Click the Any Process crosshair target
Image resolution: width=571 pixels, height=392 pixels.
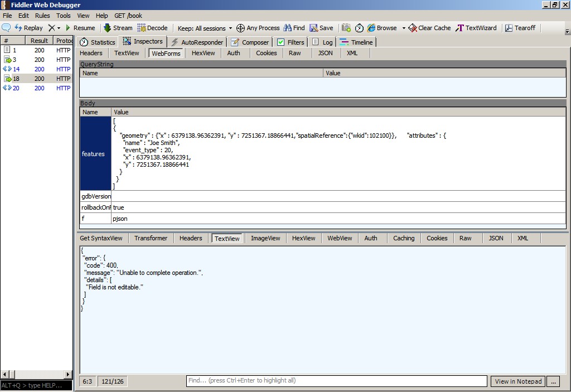point(258,28)
